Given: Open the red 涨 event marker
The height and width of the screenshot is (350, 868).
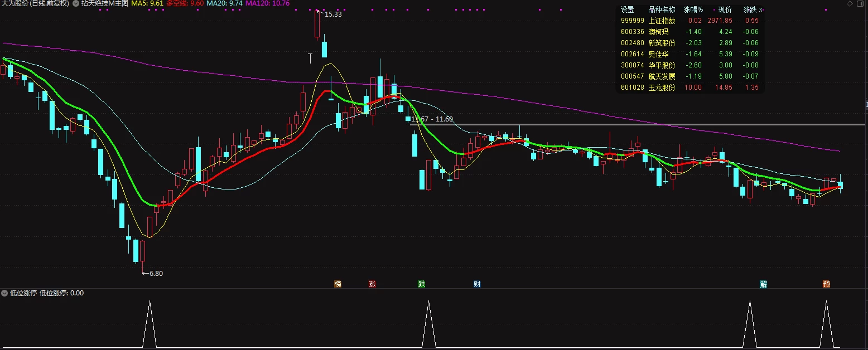Looking at the screenshot, I should (372, 284).
